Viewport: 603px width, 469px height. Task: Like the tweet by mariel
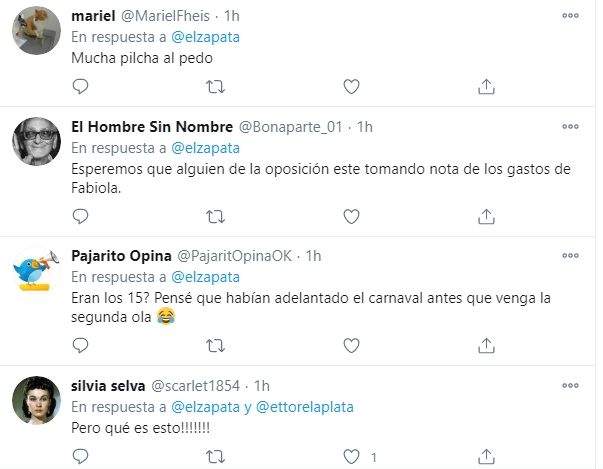(351, 87)
